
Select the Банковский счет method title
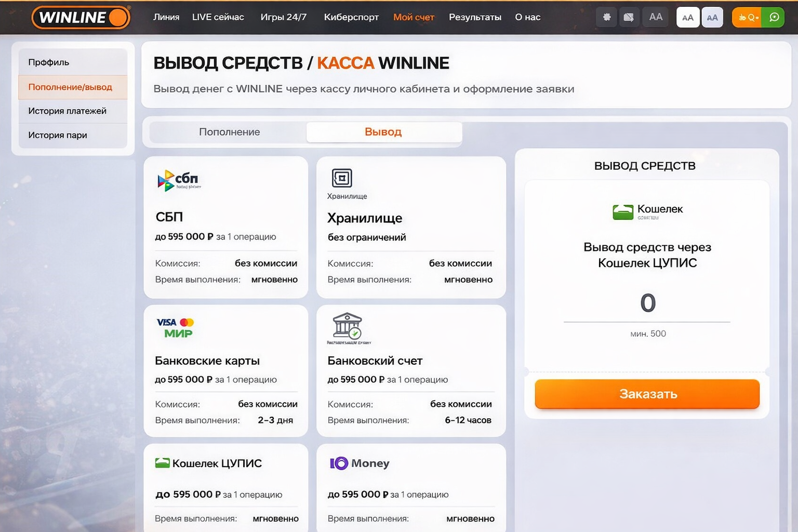(x=375, y=361)
